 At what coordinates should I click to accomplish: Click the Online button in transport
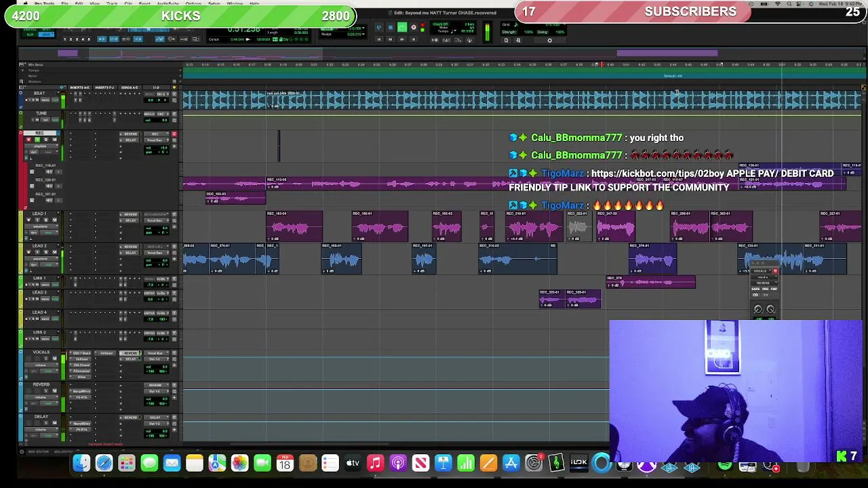click(378, 27)
